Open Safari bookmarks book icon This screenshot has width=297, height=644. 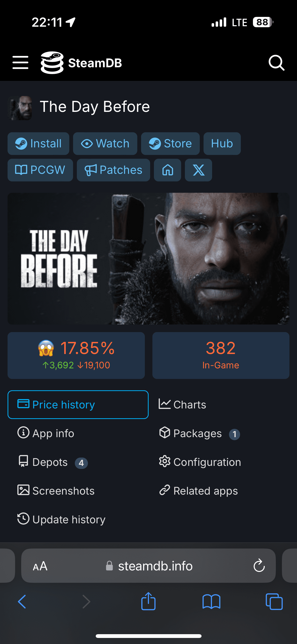pos(211,601)
